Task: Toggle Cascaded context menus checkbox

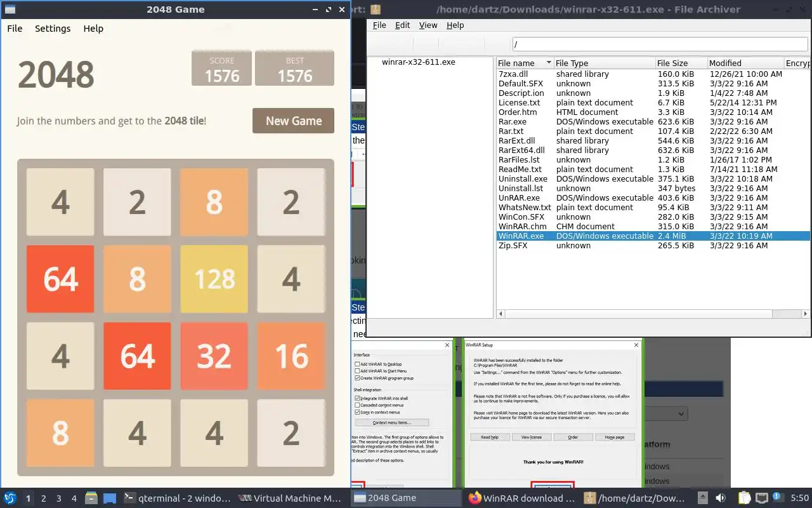Action: click(358, 405)
